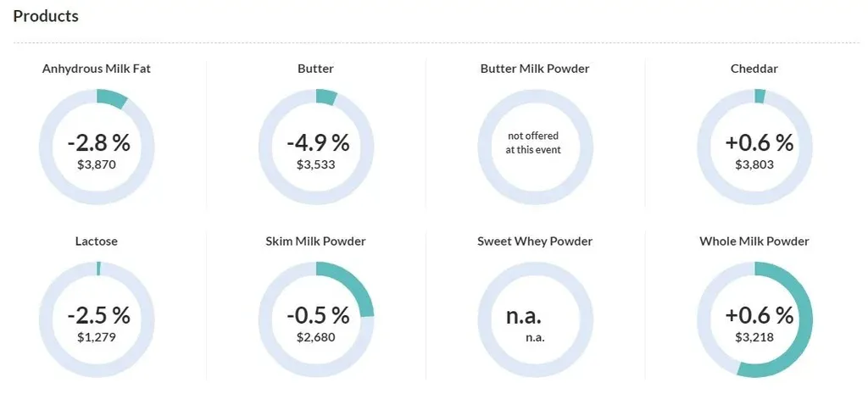
Task: Open the Anhydrous Milk Fat product title
Action: pyautogui.click(x=97, y=69)
